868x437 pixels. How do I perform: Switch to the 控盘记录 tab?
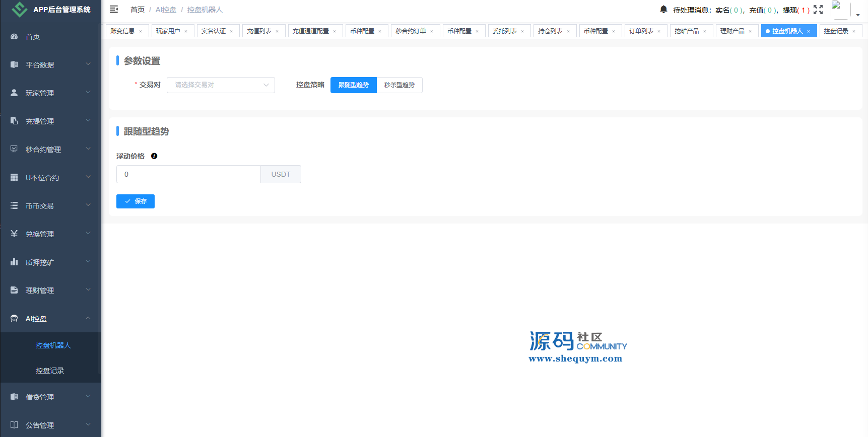click(x=836, y=31)
